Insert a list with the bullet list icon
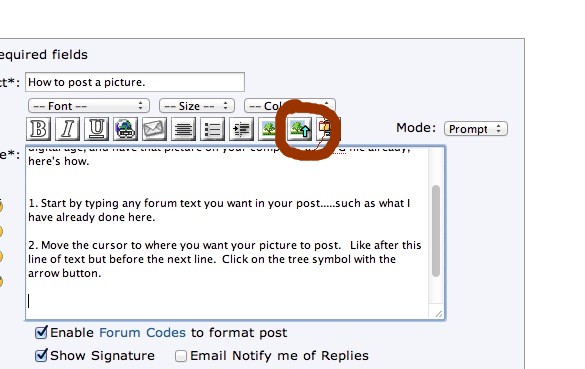This screenshot has width=585, height=369. click(213, 129)
